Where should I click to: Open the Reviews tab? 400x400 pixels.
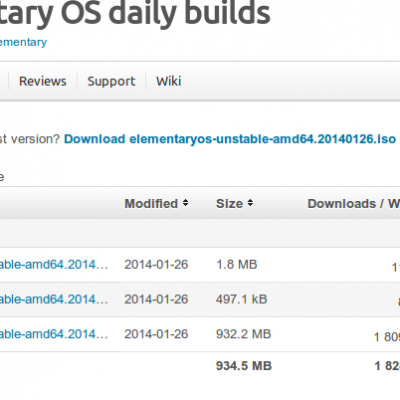[x=43, y=81]
